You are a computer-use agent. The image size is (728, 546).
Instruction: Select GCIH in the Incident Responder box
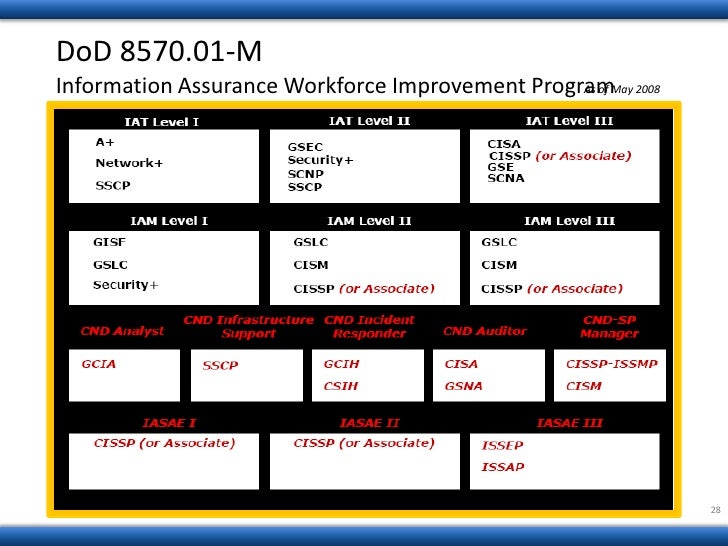click(x=341, y=364)
